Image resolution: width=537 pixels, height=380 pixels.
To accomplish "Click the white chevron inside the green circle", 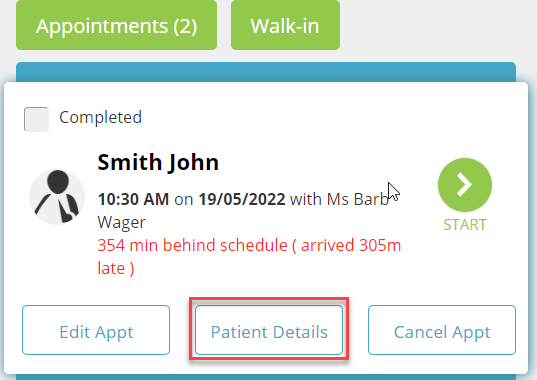I will pos(464,185).
